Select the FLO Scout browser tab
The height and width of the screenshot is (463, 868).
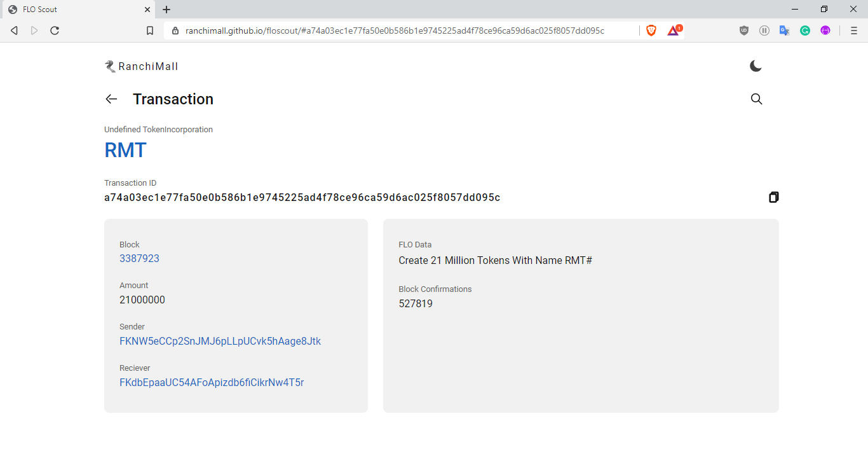tap(76, 10)
